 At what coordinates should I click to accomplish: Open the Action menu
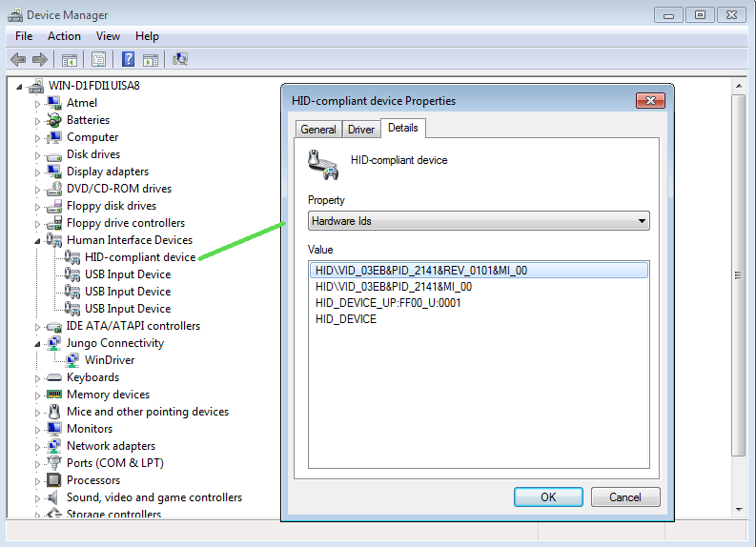(64, 36)
